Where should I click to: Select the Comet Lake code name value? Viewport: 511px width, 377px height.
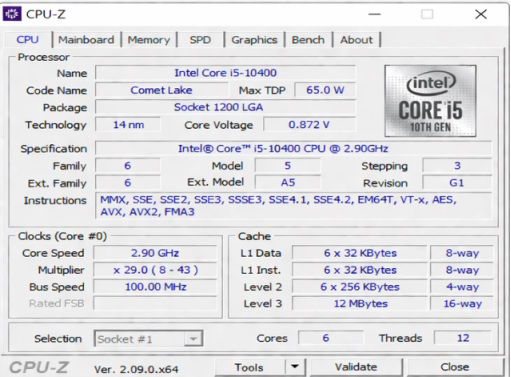tap(161, 90)
